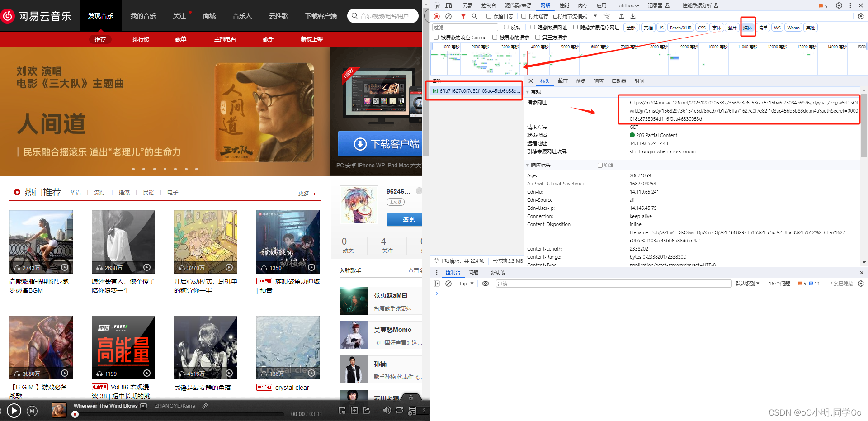Click the play button in music player

coord(14,411)
